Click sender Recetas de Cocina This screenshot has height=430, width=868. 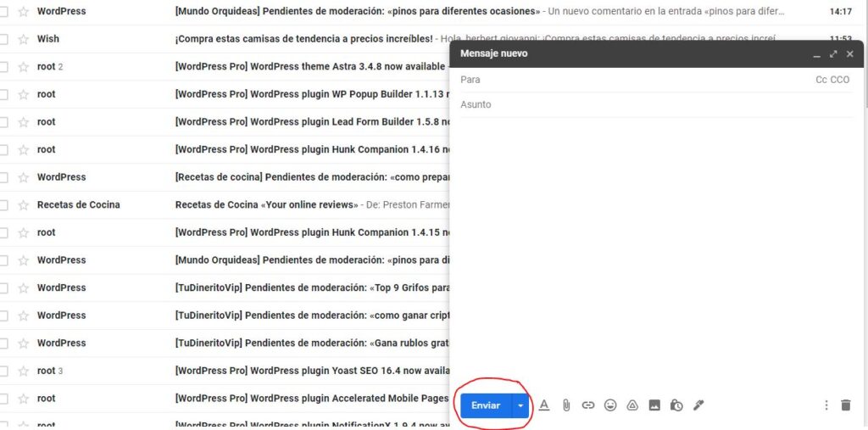(x=79, y=205)
